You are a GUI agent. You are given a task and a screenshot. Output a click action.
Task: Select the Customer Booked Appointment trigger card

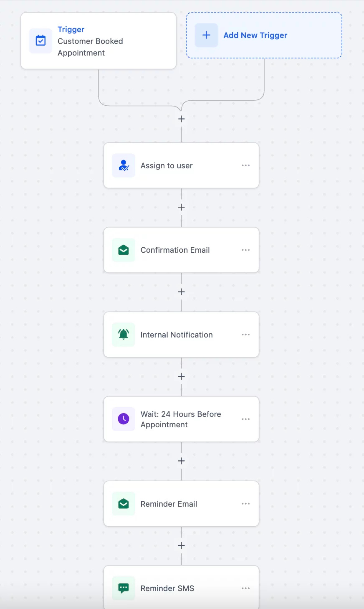point(99,41)
